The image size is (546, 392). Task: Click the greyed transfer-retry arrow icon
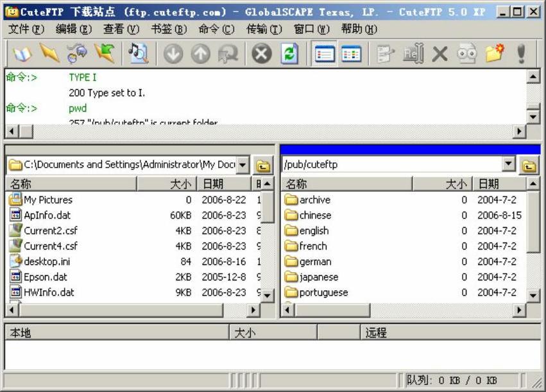pos(228,54)
